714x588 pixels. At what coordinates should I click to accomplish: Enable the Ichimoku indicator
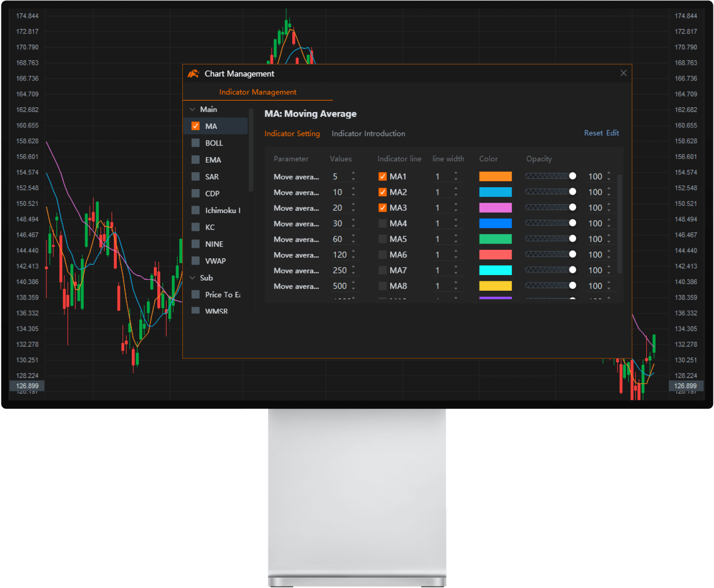tap(195, 210)
